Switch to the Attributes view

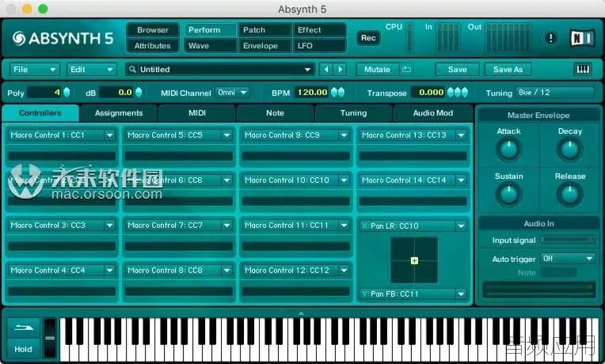[152, 46]
